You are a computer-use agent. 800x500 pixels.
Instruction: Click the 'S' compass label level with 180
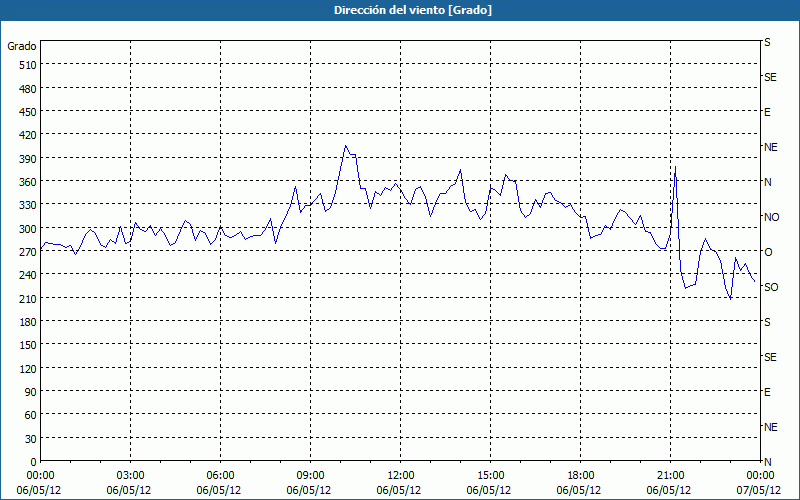(x=767, y=322)
